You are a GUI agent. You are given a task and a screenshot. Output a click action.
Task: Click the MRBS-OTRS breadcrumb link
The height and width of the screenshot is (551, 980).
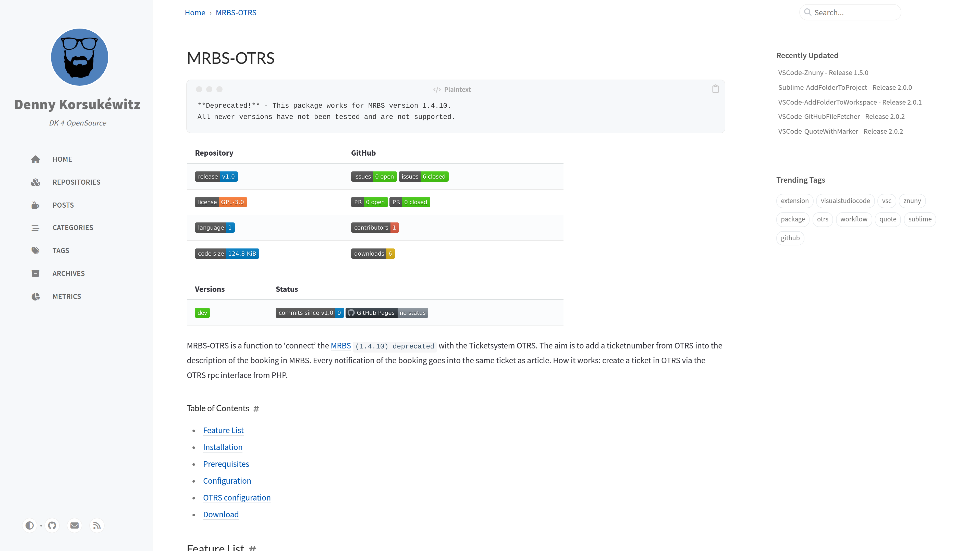(236, 12)
